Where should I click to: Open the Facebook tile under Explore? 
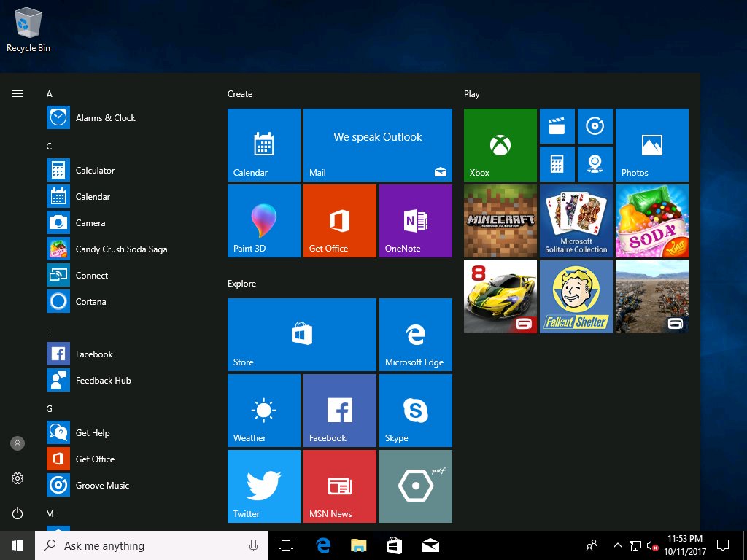(x=340, y=410)
